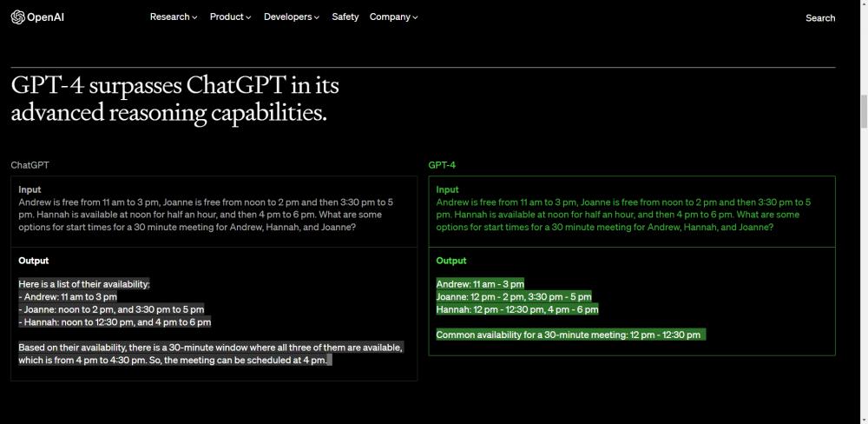Click the OpenAI logo icon
The image size is (868, 424).
(17, 17)
